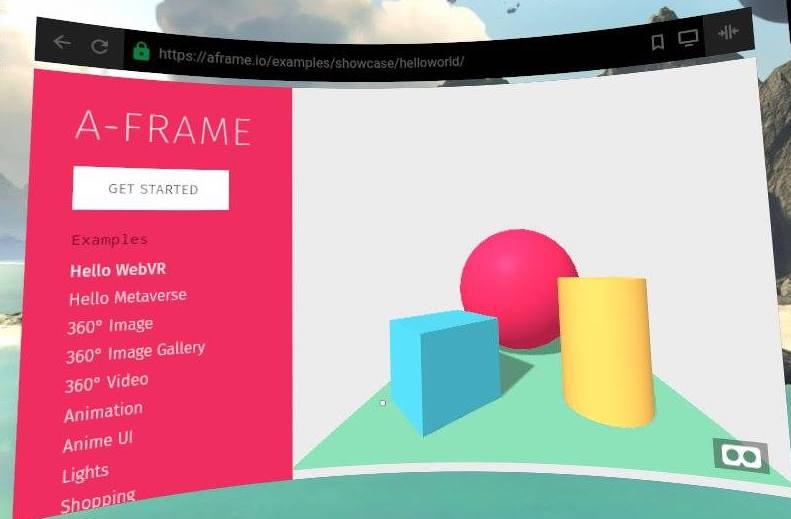Go back using the browser back arrow
The image size is (791, 519).
tap(62, 42)
